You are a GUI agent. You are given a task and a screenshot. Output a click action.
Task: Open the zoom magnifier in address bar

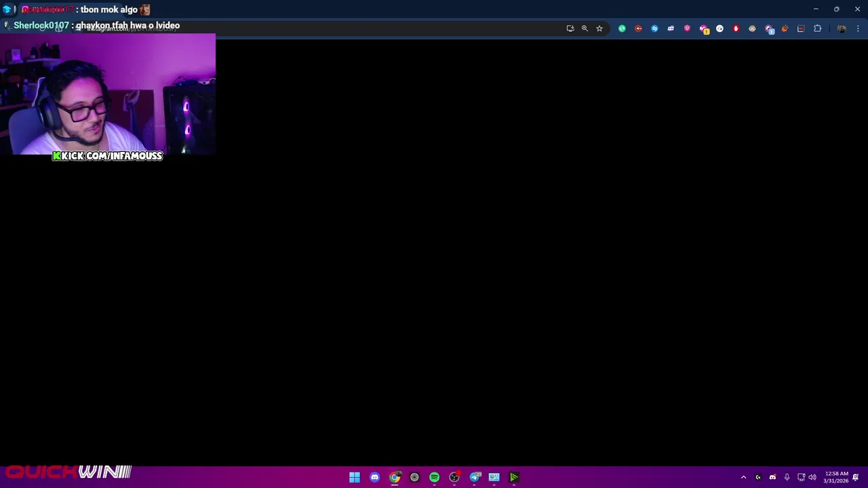585,28
